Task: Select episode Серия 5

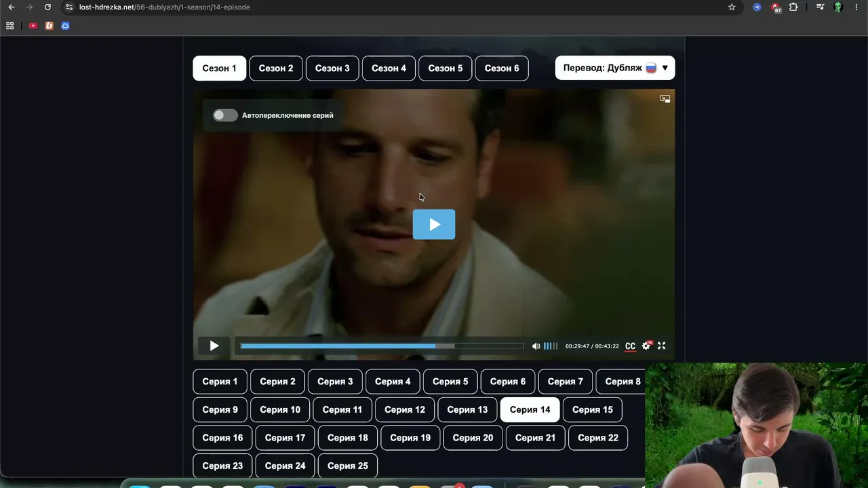Action: point(450,382)
